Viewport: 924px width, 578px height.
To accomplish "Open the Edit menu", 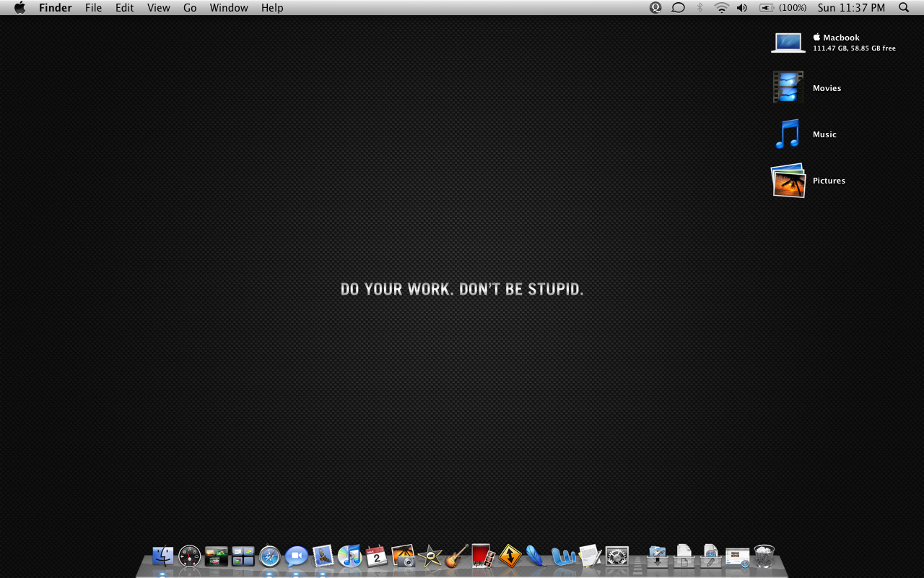I will coord(125,8).
